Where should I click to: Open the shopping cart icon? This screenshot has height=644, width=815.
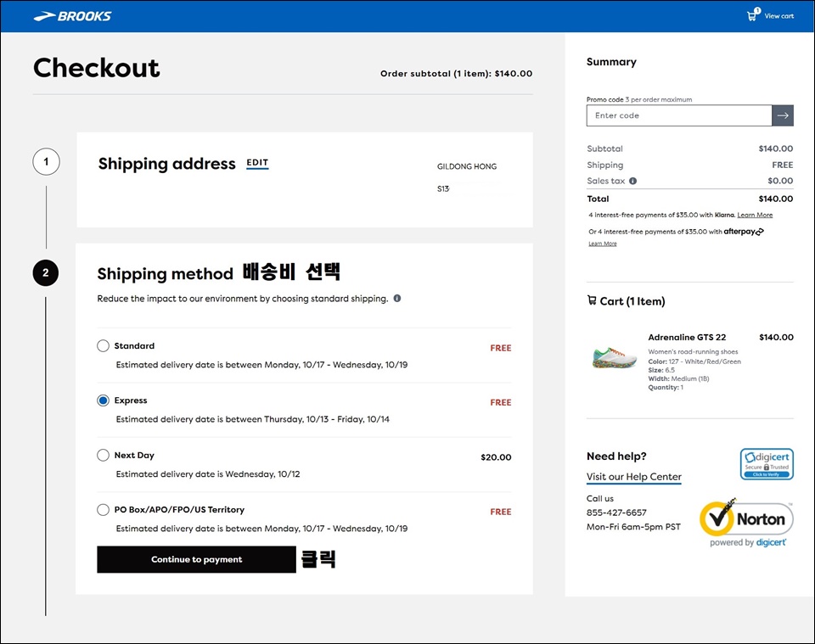753,15
